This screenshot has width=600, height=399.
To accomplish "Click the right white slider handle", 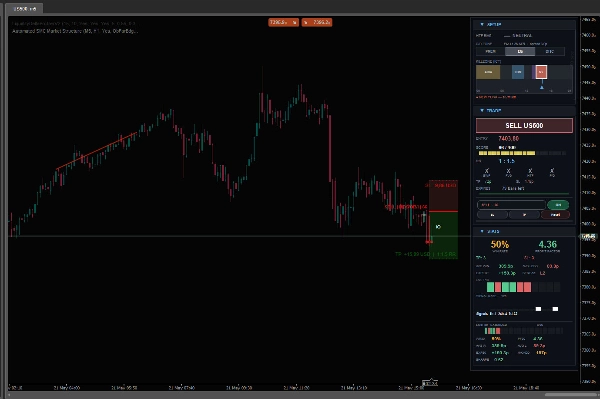I will pyautogui.click(x=555, y=309).
